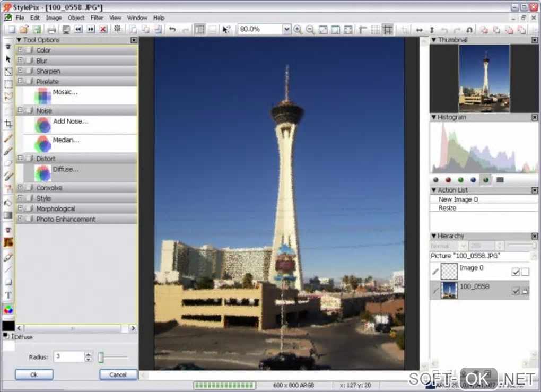Toggle visibility checkbox of Image 0 layer
Screen dimensions: 541x392
point(516,272)
